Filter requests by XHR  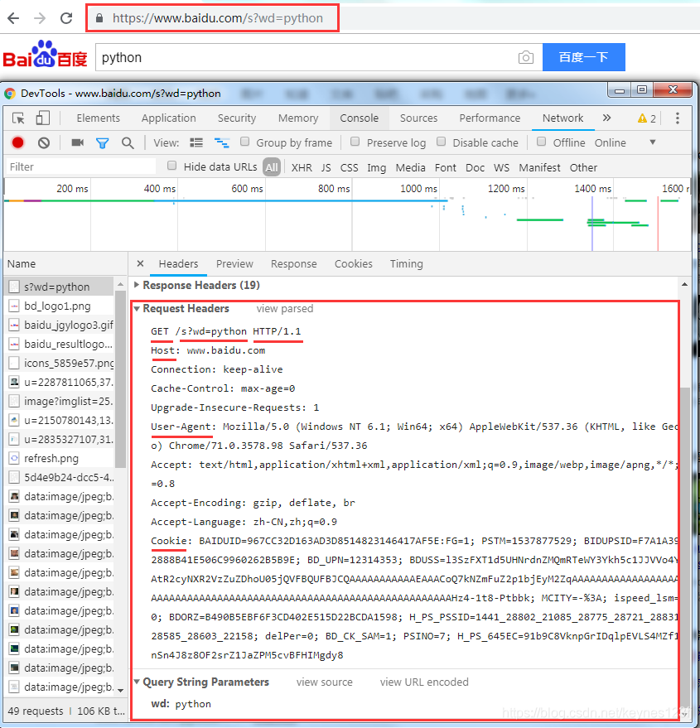tap(302, 167)
